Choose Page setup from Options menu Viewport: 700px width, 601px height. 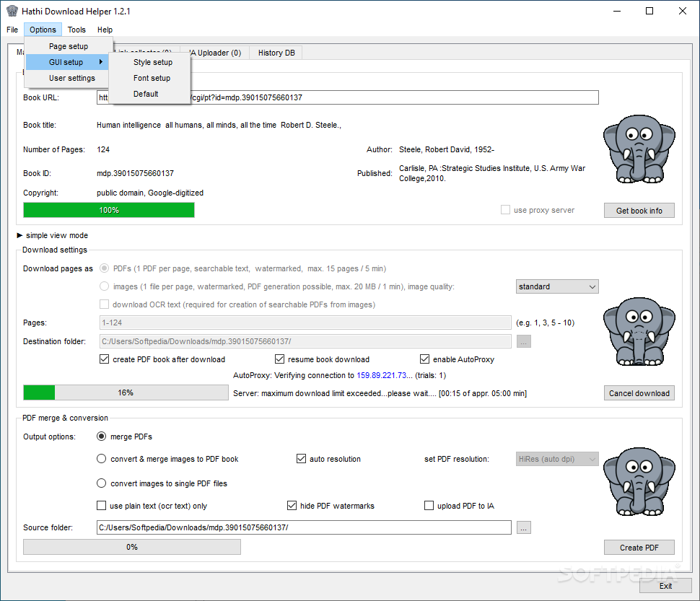(69, 46)
